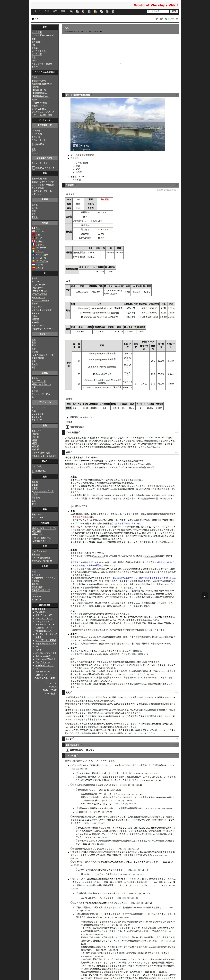Click the Japan flag icon in sidebar
210x980 pixels.
point(33,228)
